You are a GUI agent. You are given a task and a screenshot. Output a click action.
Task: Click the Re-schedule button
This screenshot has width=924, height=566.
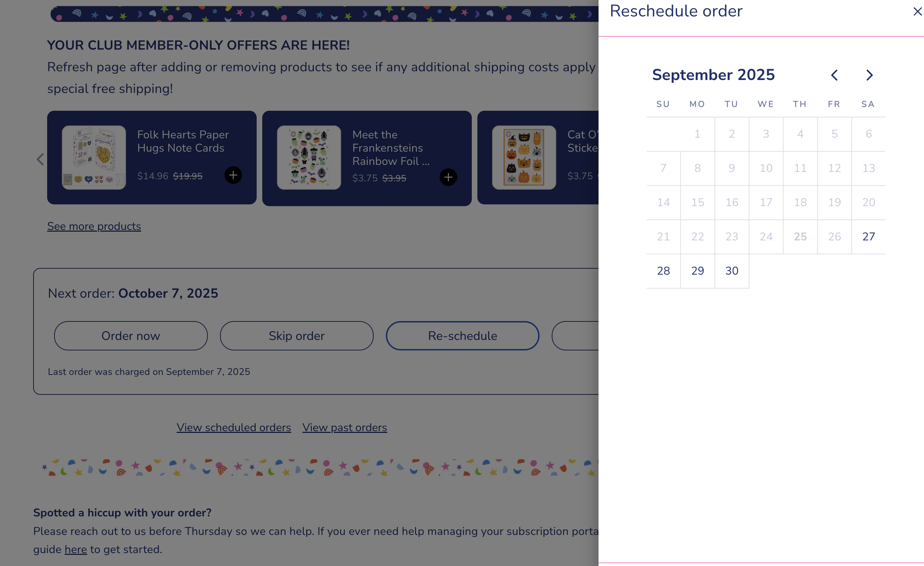pos(462,336)
